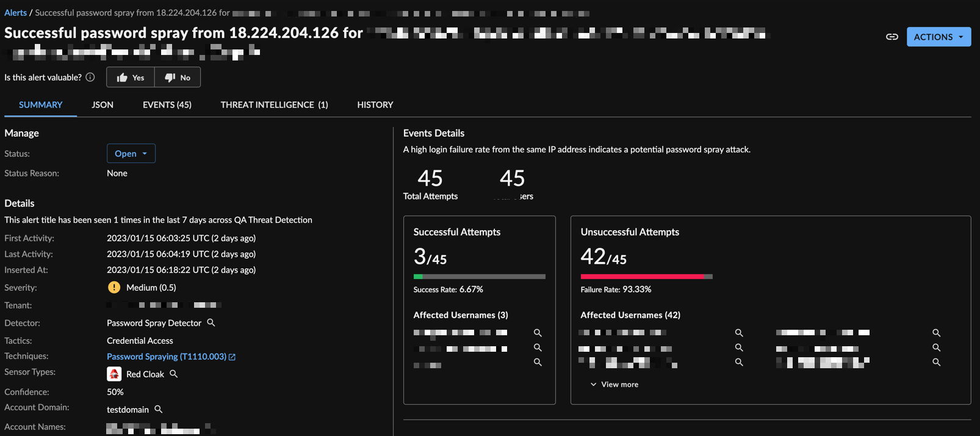Click the Red Cloak sensor logo icon

coord(114,374)
